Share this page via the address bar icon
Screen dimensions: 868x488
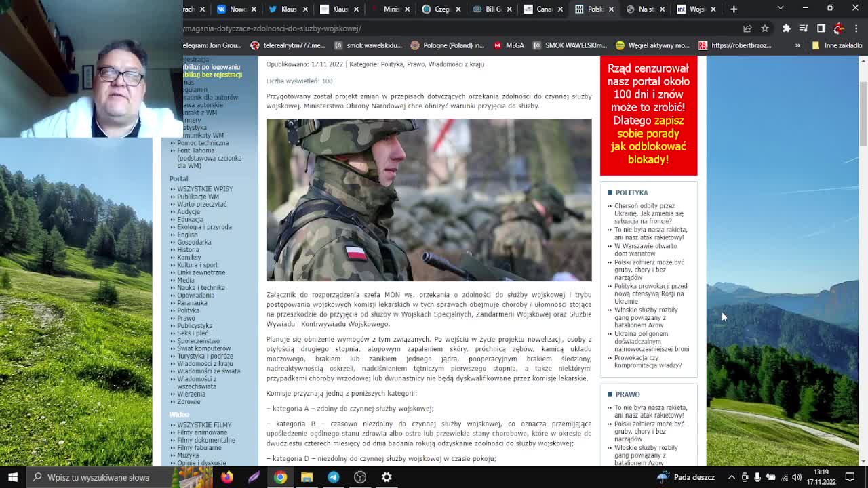pos(747,28)
